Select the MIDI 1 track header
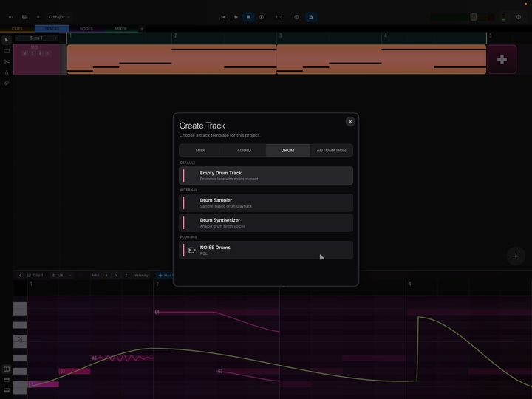Image resolution: width=532 pixels, height=399 pixels. (x=37, y=59)
